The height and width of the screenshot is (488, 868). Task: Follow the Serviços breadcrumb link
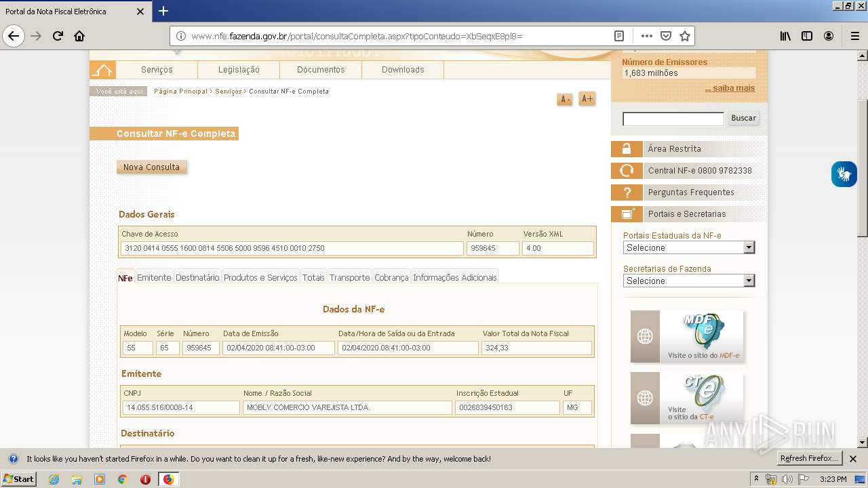(x=229, y=91)
